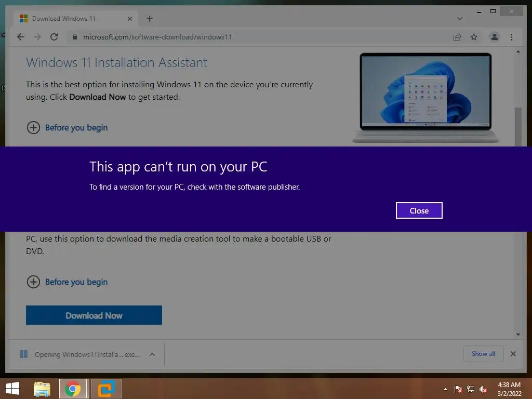Image resolution: width=532 pixels, height=399 pixels.
Task: Open the VMware taskbar icon
Action: point(106,389)
